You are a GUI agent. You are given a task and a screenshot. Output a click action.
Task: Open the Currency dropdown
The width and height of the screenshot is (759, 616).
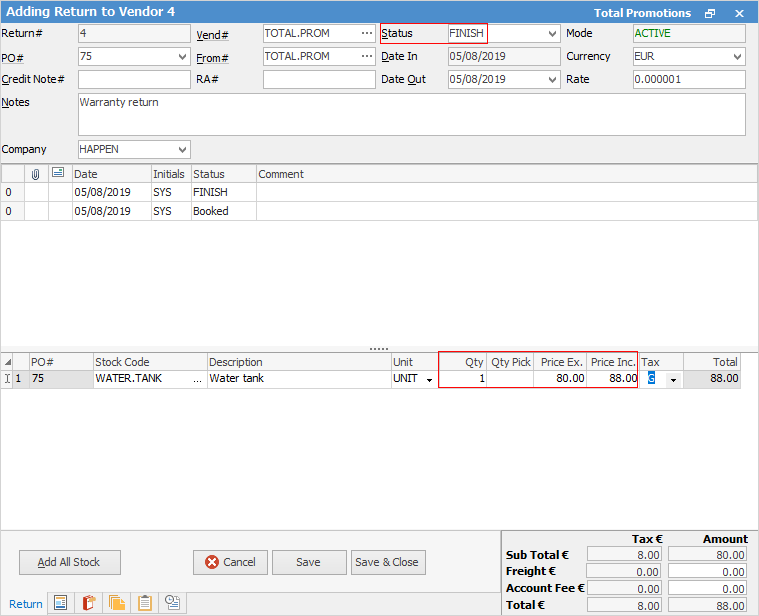[x=737, y=57]
